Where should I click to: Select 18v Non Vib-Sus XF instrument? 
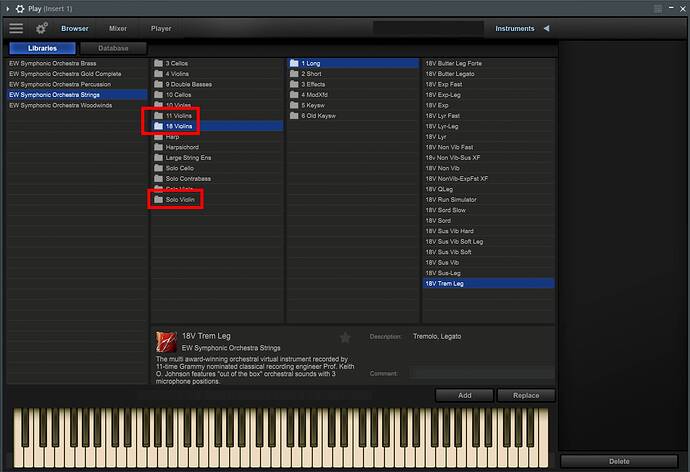[x=488, y=157]
